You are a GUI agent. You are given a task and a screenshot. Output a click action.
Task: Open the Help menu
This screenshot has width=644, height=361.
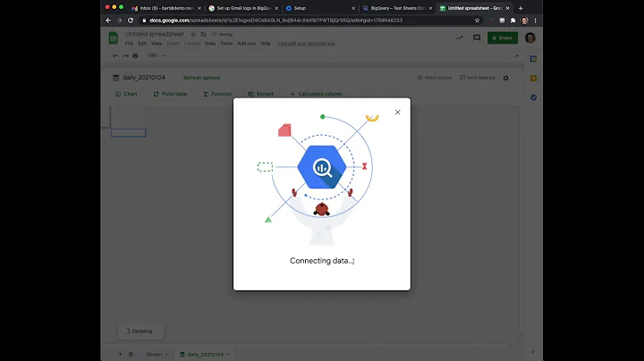click(266, 44)
